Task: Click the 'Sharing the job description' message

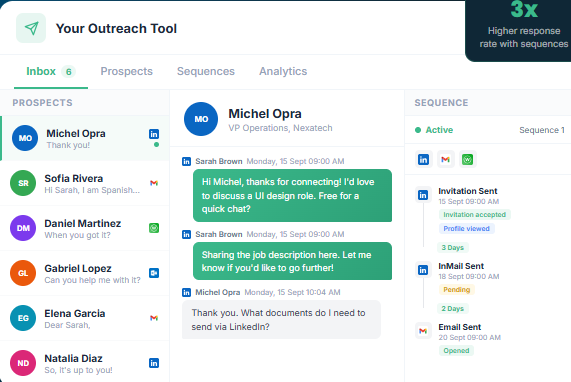Action: pos(292,261)
